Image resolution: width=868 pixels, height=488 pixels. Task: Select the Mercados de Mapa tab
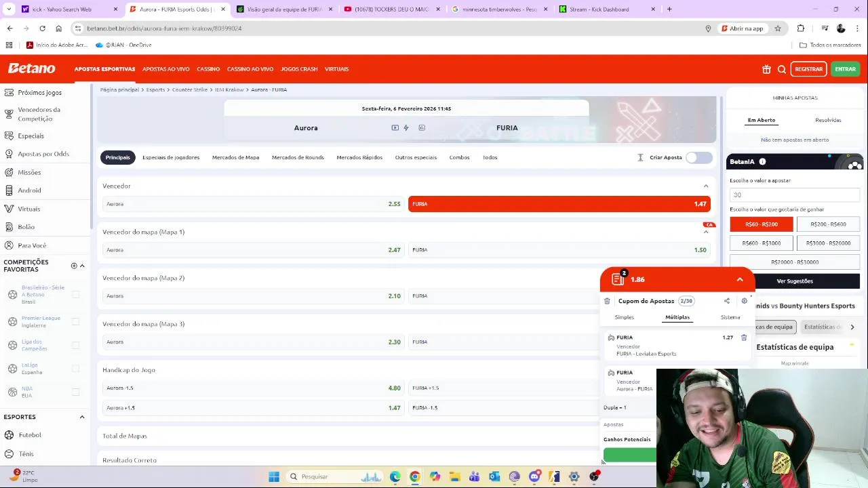pyautogui.click(x=235, y=157)
